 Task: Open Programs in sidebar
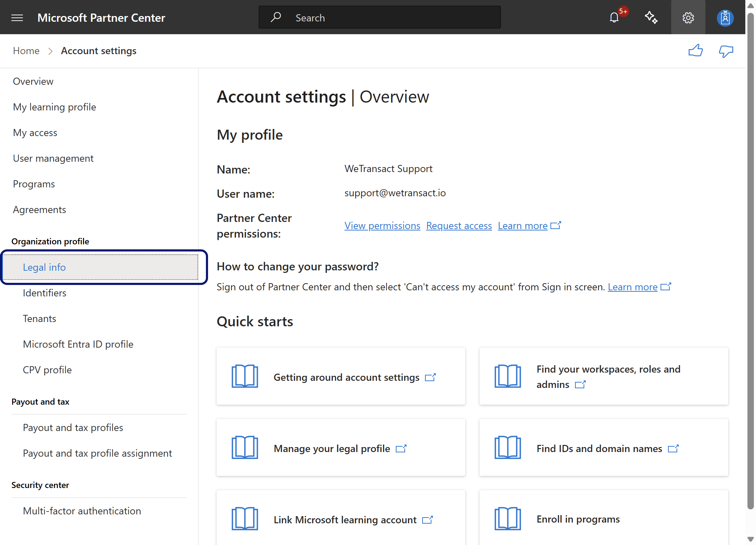[x=34, y=184]
